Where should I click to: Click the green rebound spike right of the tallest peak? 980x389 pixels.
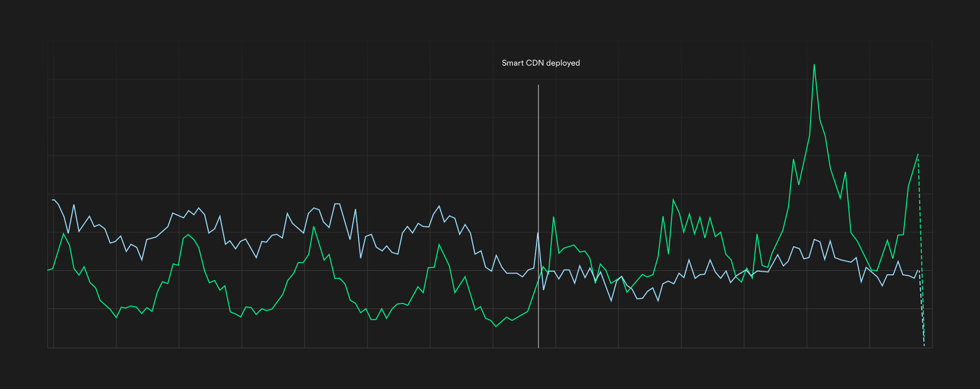point(845,172)
